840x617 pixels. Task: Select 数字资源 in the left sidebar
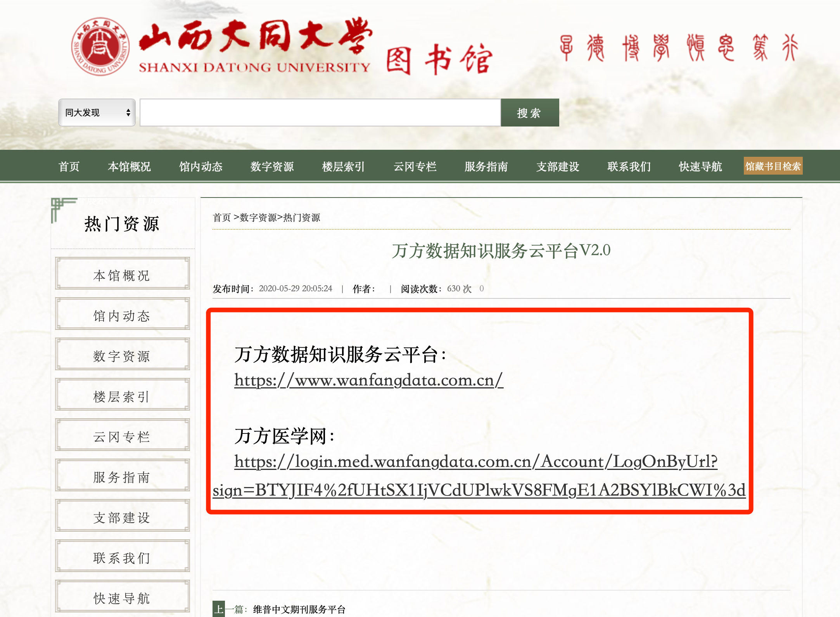click(122, 354)
